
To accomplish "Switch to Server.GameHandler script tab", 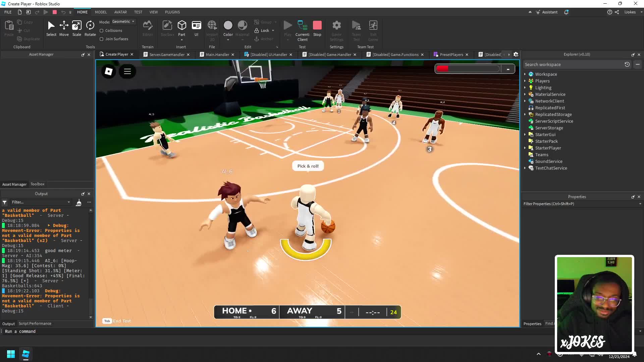I will [x=167, y=55].
